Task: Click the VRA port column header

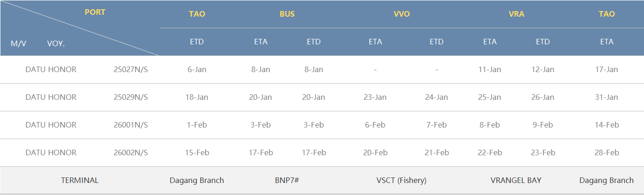Action: click(516, 14)
